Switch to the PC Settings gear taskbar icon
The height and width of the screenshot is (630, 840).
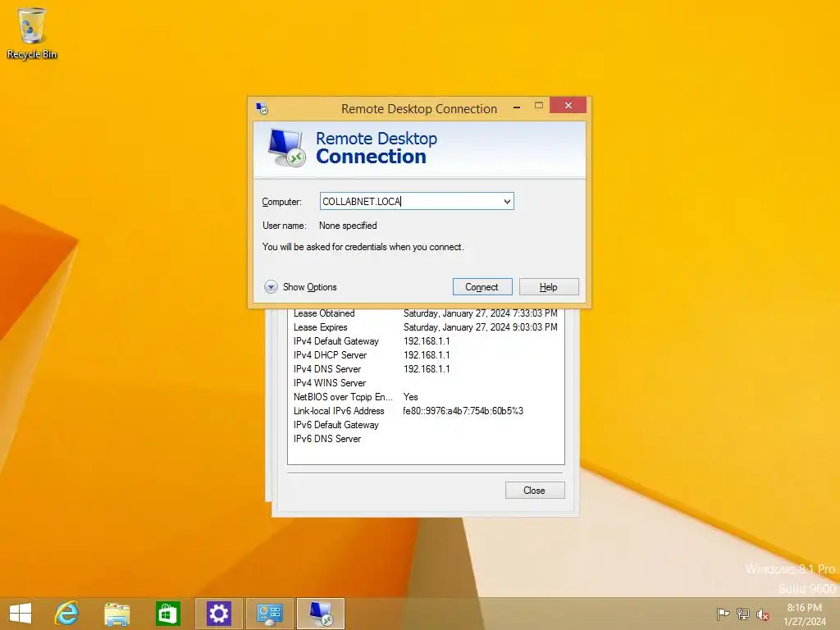218,614
